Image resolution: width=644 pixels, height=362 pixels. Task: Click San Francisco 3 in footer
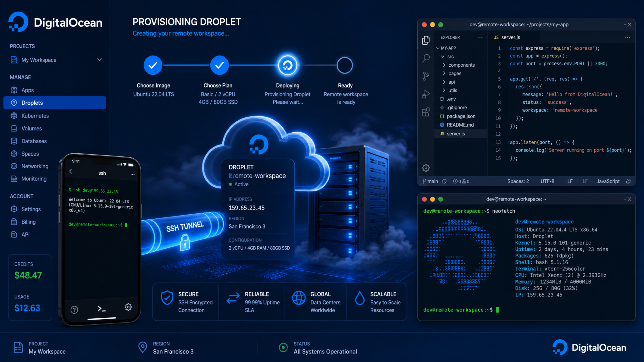click(x=173, y=352)
